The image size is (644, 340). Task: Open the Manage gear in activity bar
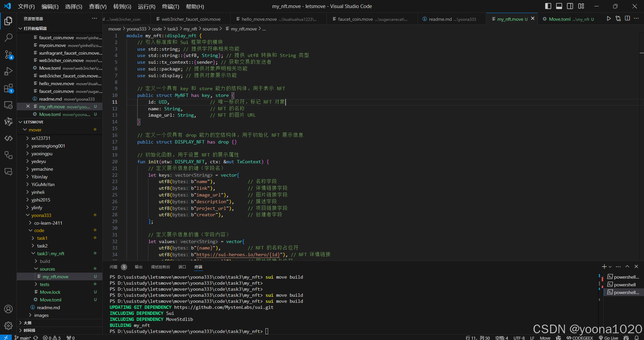tap(8, 325)
